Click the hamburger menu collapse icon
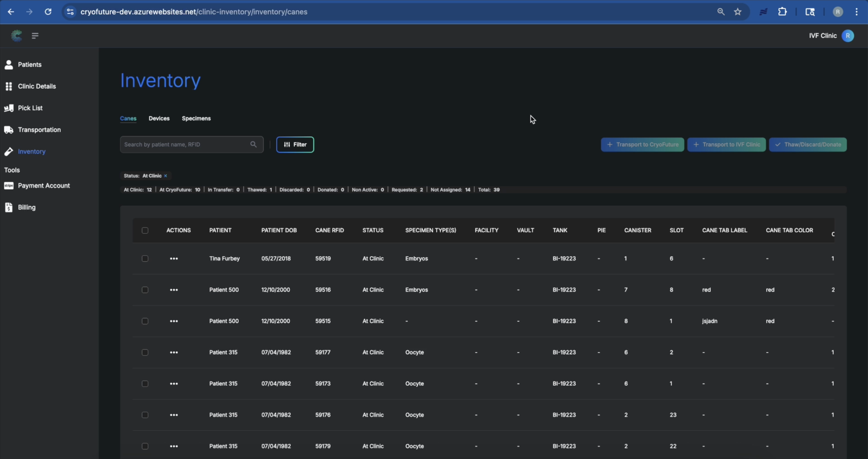The image size is (868, 459). (35, 36)
